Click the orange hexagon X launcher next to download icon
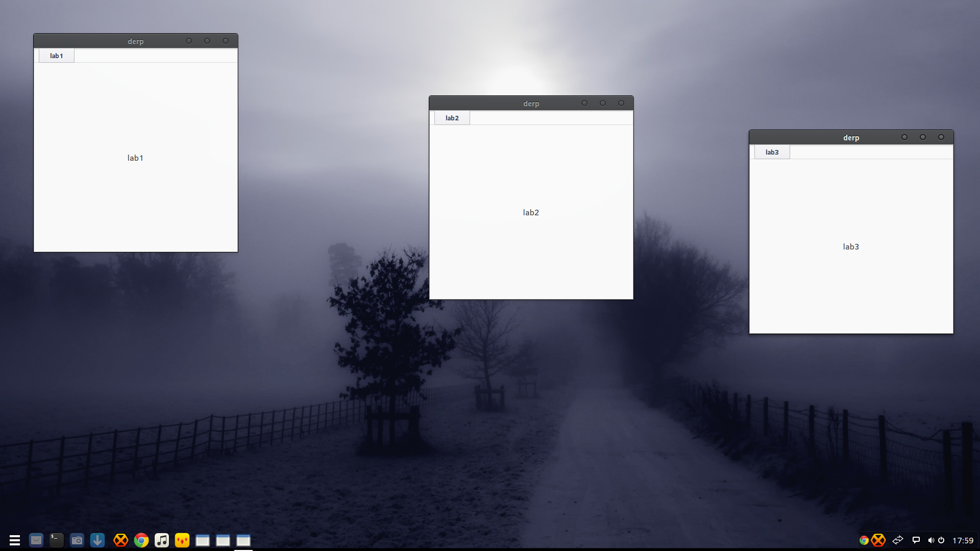980x551 pixels. point(120,540)
